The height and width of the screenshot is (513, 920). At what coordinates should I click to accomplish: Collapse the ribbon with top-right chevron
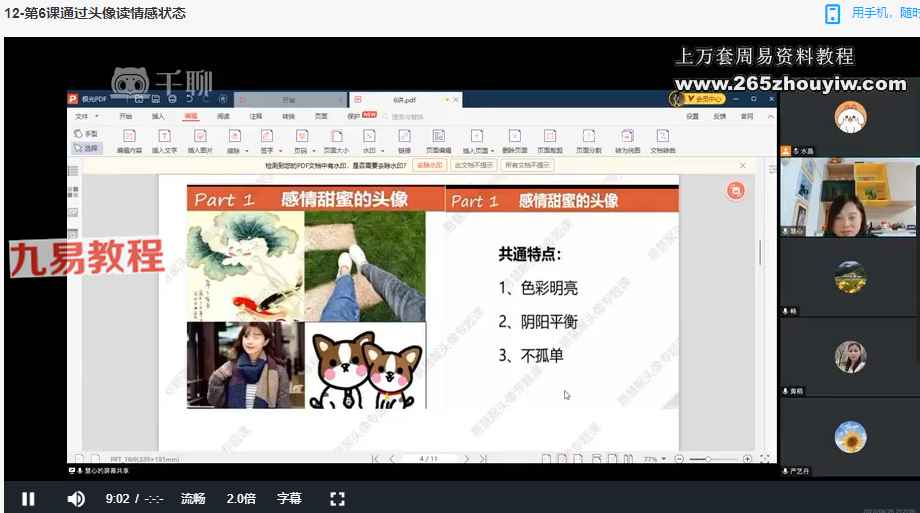pos(771,116)
